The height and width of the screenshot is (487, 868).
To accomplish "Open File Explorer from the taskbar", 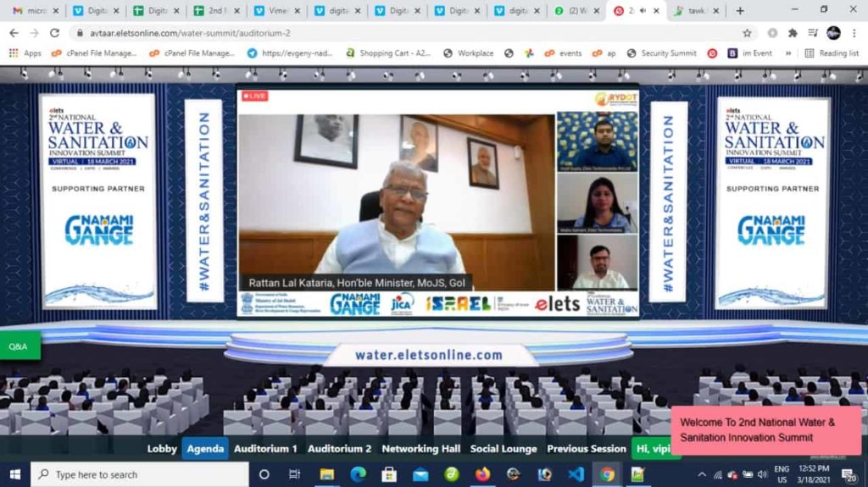I will click(x=326, y=475).
